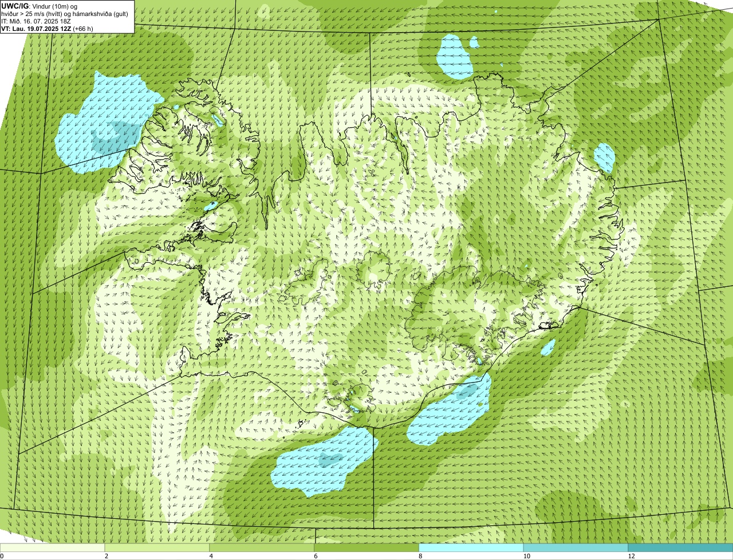
Task: Pick the 4–6 medium green legend segment
Action: tap(262, 547)
